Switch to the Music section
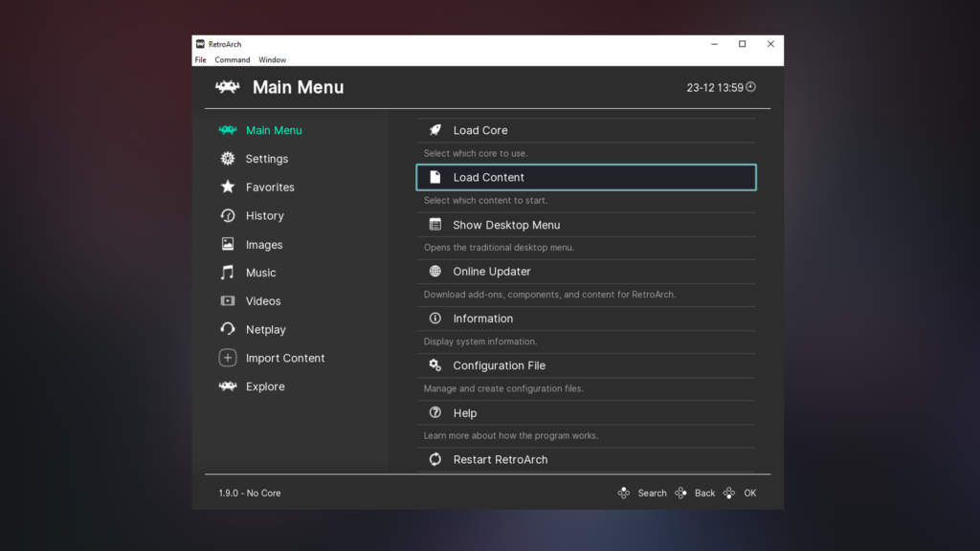Screen dimensions: 980x551 point(260,273)
